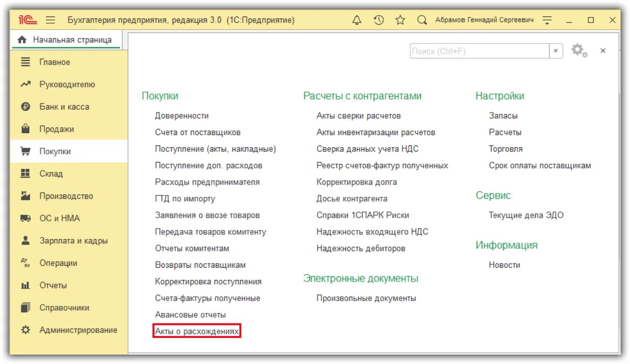Open the Администрирование section label
Image resolution: width=630 pixels, height=364 pixels.
pyautogui.click(x=78, y=330)
